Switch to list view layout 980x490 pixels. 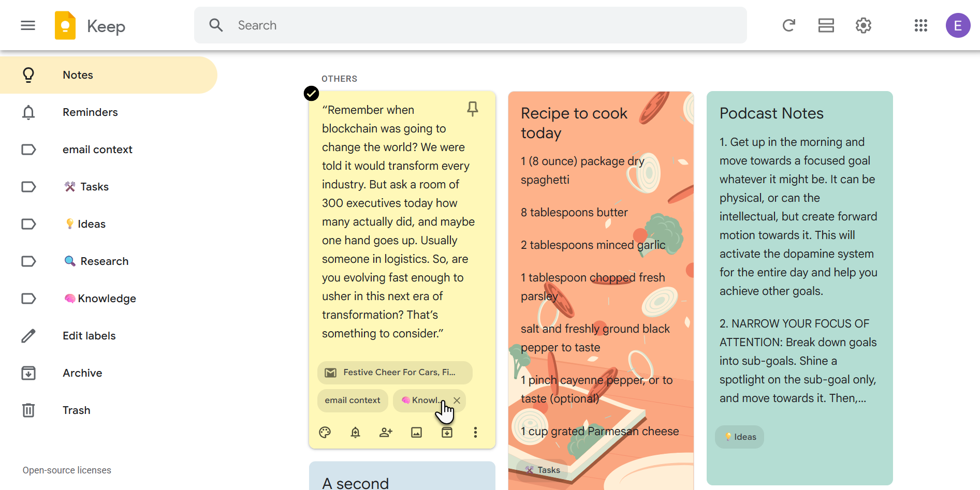pyautogui.click(x=826, y=25)
